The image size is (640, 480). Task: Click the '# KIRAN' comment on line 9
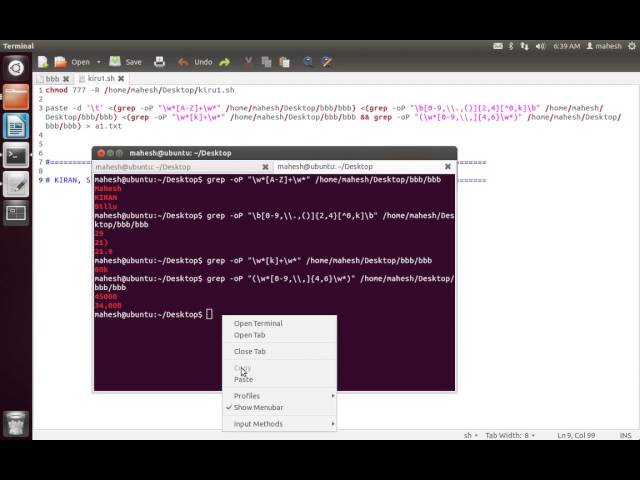tap(68, 180)
